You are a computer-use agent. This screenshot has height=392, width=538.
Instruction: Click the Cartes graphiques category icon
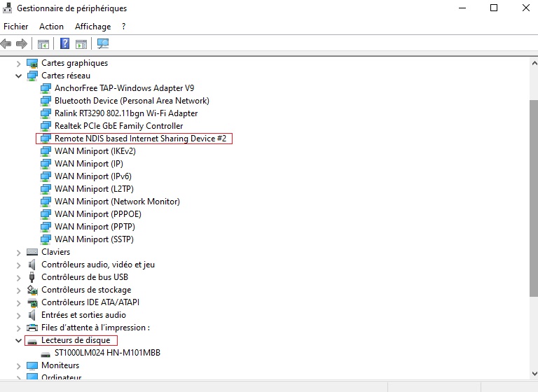(x=32, y=64)
